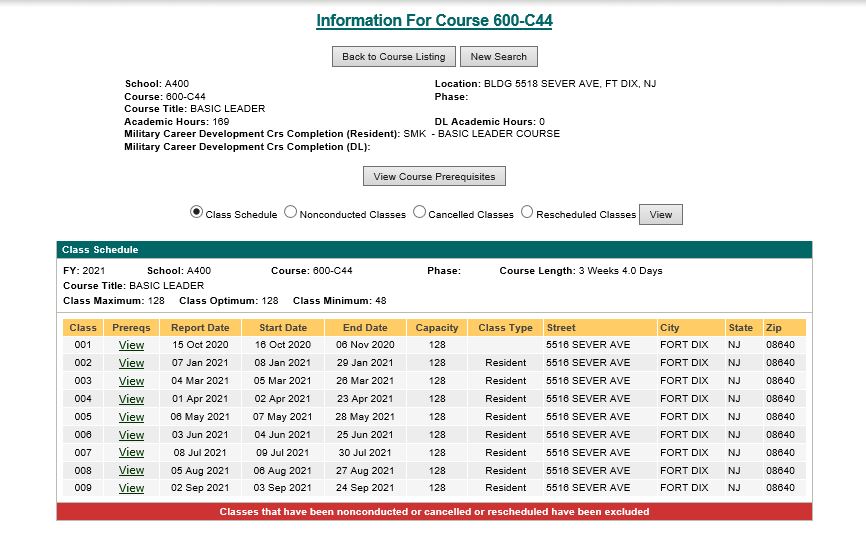Viewport: 866px width, 542px height.
Task: Open prereqs View link for class 008
Action: (131, 470)
